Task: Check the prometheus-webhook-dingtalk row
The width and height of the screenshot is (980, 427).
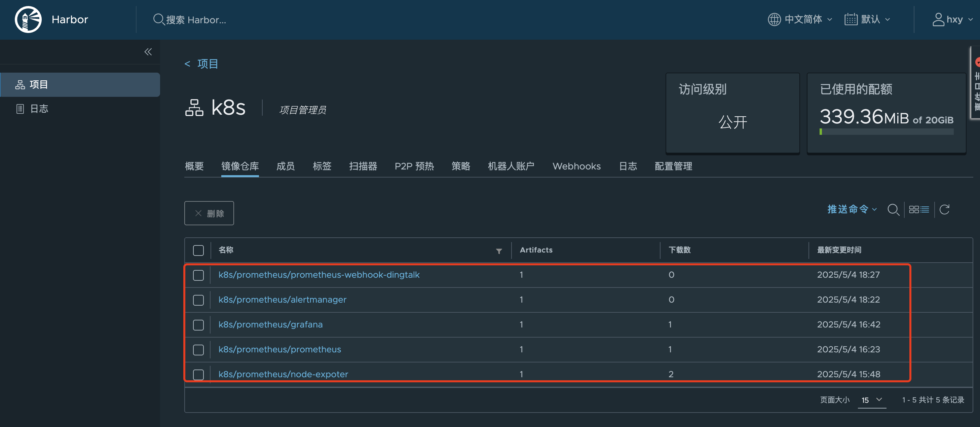Action: click(198, 275)
